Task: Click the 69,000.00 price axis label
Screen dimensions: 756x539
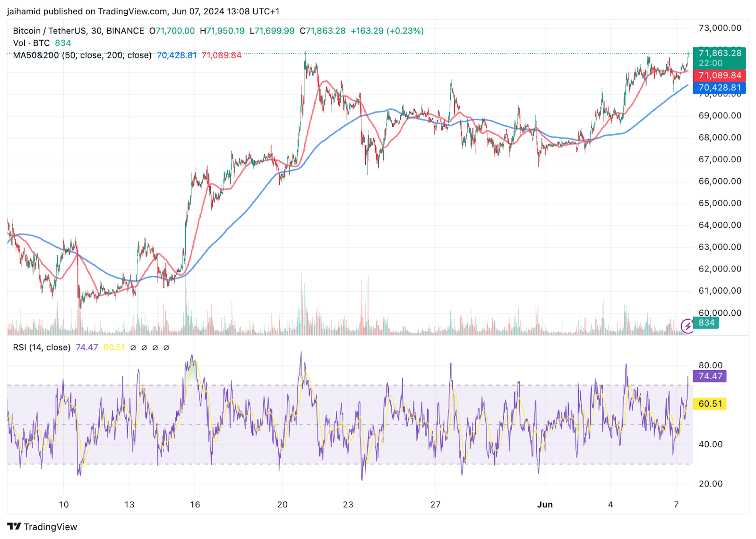Action: (x=720, y=115)
